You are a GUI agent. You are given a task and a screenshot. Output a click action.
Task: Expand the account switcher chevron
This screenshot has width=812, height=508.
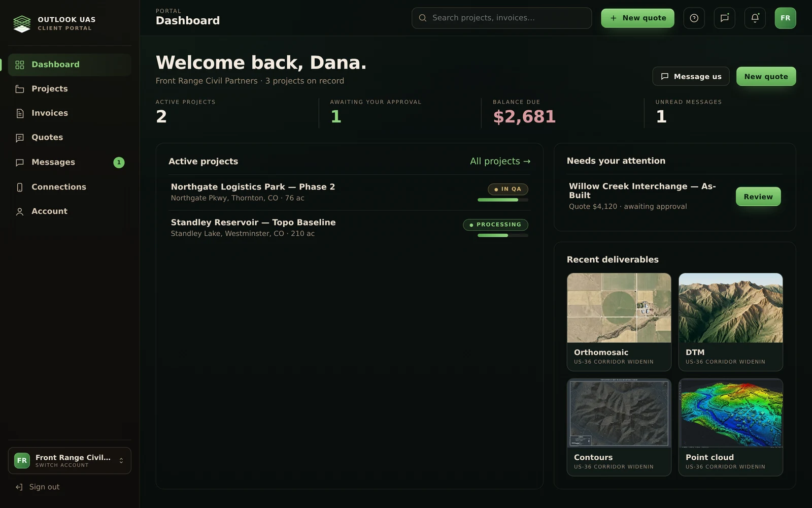point(121,461)
